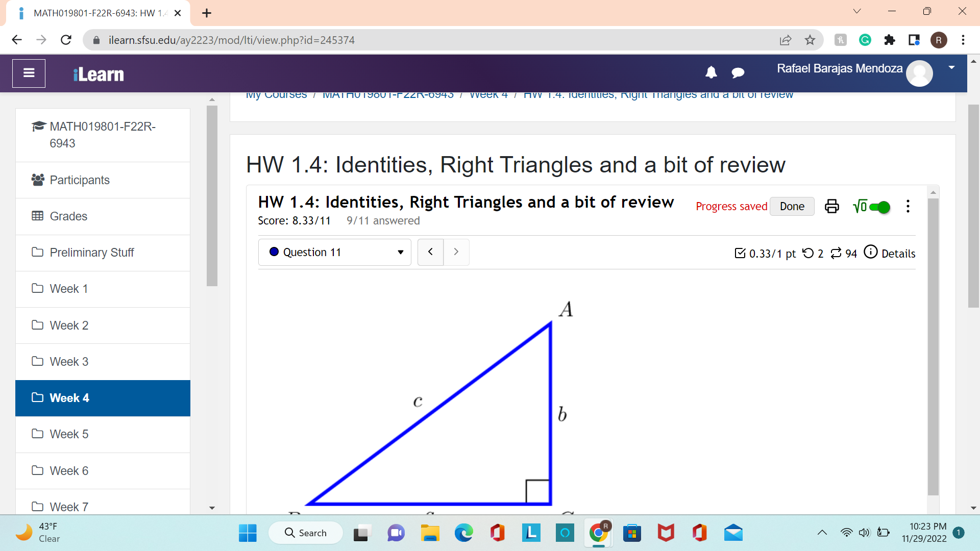Click the green progress toggle slider knob
This screenshot has height=551, width=980.
884,207
